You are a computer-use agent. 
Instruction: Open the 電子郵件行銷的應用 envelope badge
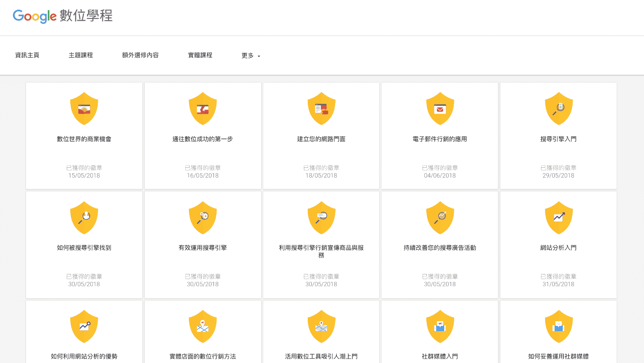point(440,108)
